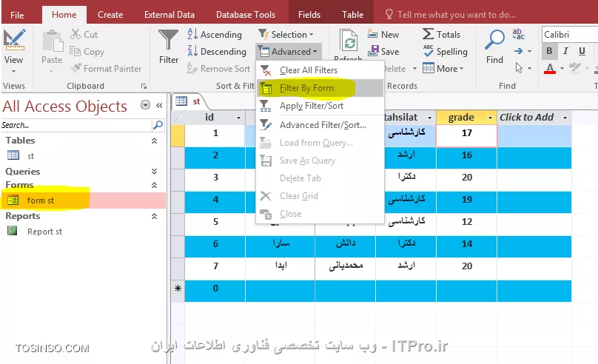This screenshot has width=598, height=364.
Task: Collapse the Forms group
Action: (x=154, y=185)
